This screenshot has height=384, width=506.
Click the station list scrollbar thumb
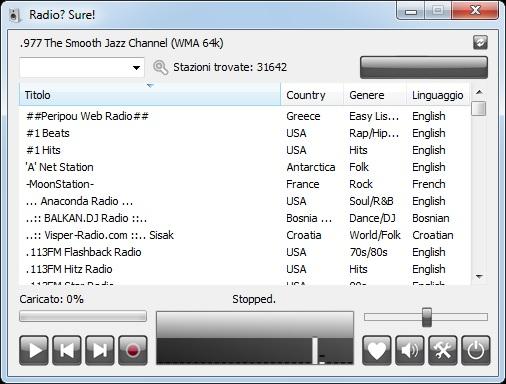(x=479, y=109)
